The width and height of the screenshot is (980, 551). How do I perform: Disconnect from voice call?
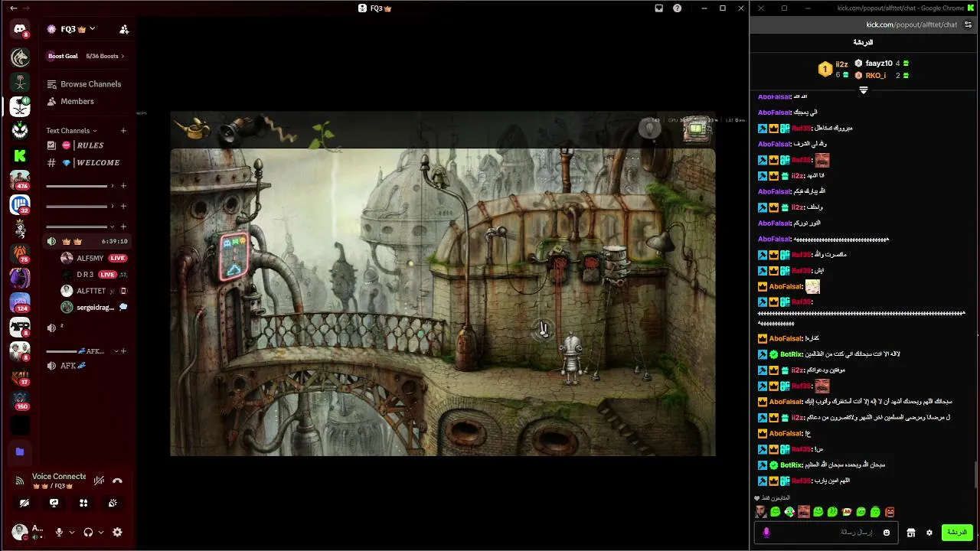click(117, 481)
